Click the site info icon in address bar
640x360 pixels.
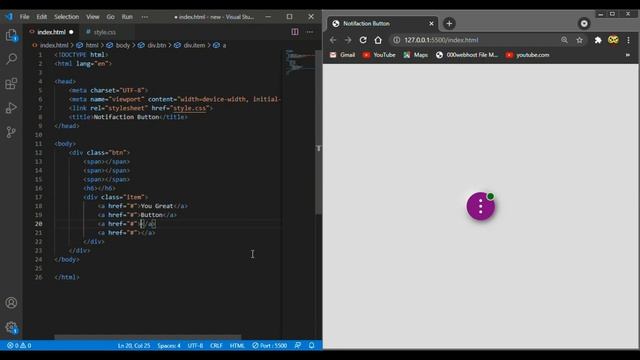point(396,40)
